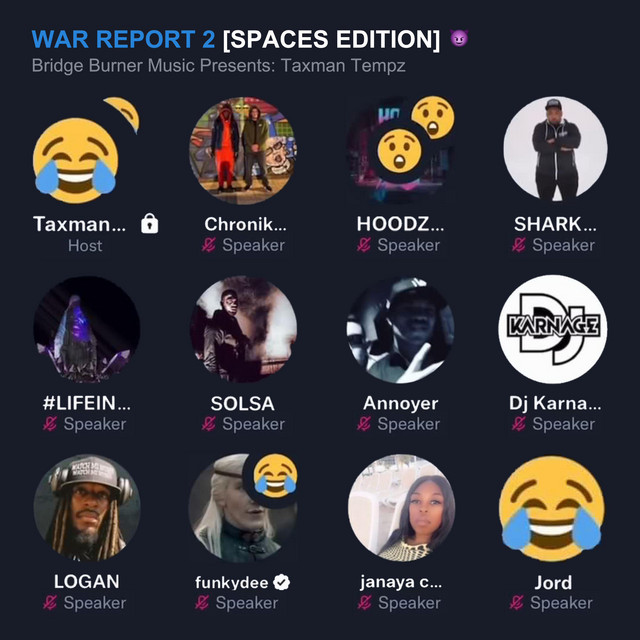Click the Taxman... host name

(x=80, y=224)
